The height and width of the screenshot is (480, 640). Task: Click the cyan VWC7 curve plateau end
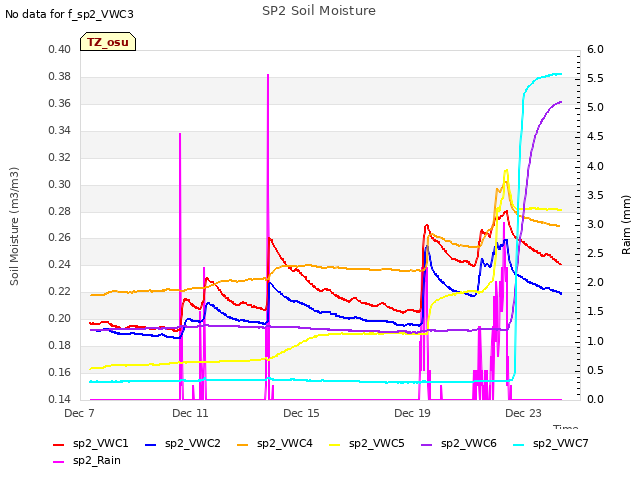point(560,74)
